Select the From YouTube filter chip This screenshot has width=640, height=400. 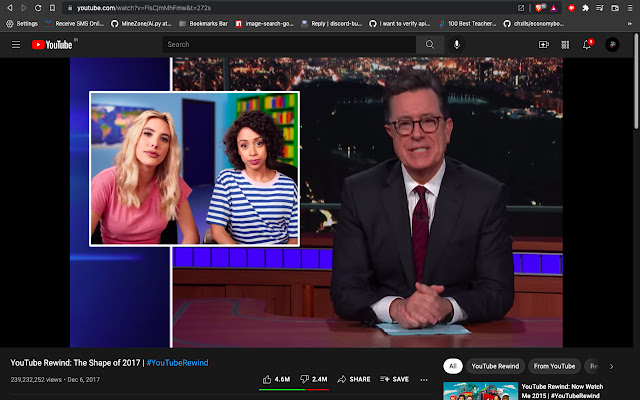(x=554, y=366)
